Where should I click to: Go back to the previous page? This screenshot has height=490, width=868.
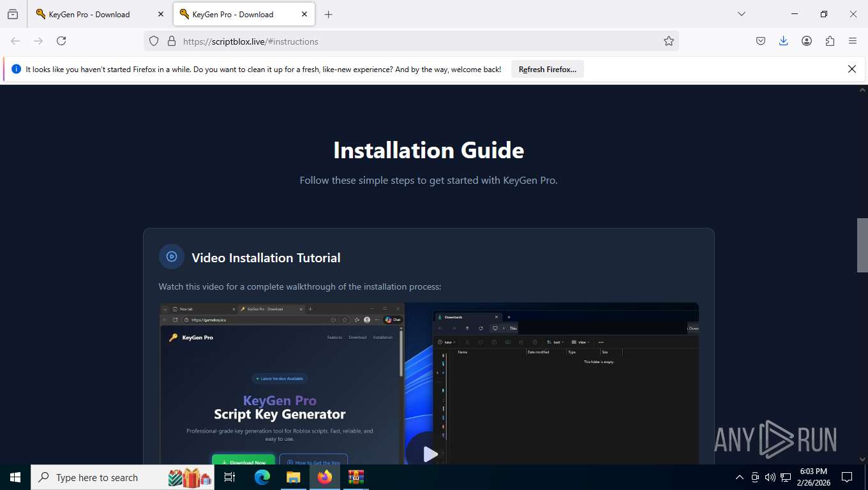pos(15,41)
